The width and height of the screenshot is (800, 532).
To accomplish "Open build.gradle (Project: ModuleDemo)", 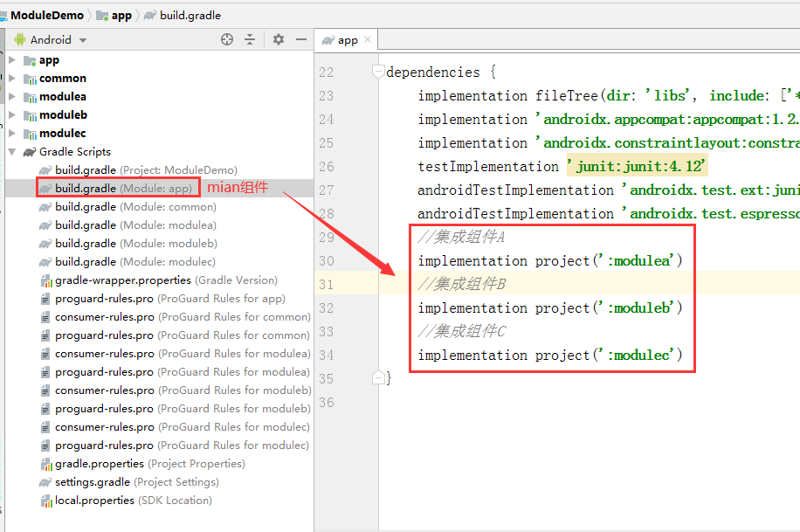I will coord(146,170).
